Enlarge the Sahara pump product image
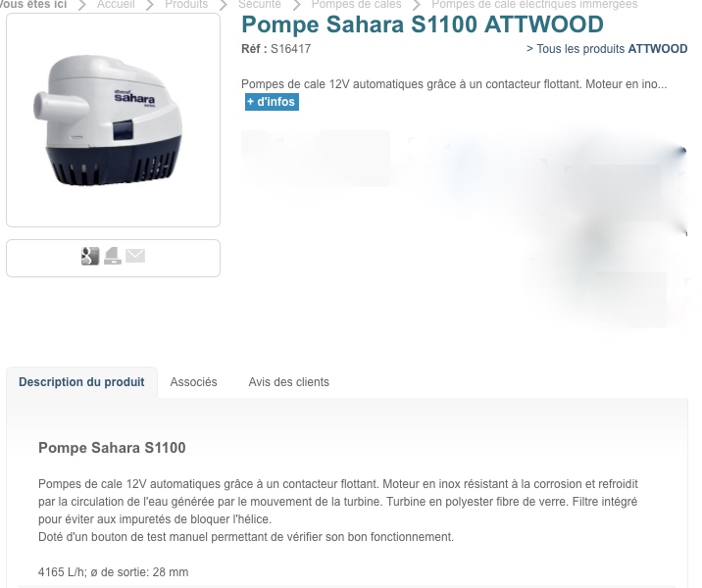The width and height of the screenshot is (702, 588). pyautogui.click(x=113, y=120)
